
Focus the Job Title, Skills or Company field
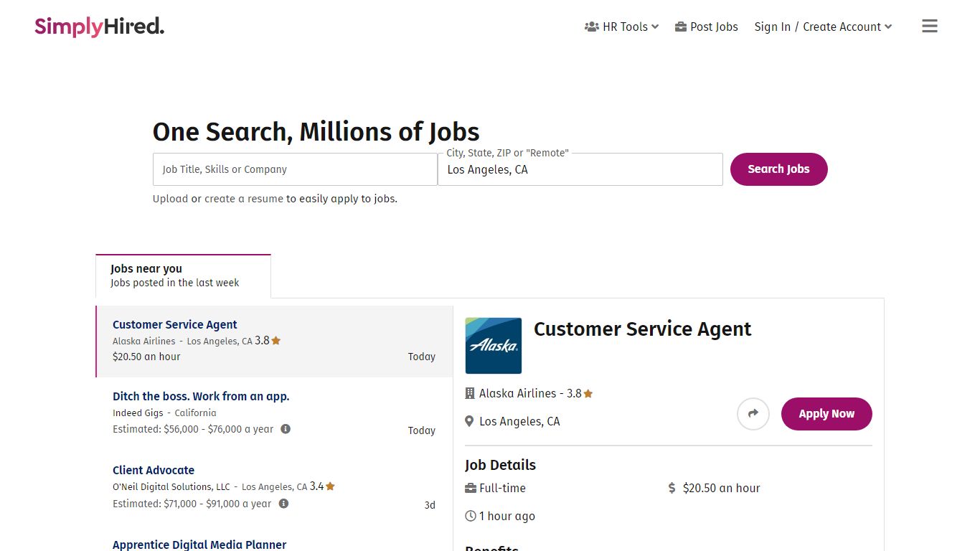tap(295, 169)
